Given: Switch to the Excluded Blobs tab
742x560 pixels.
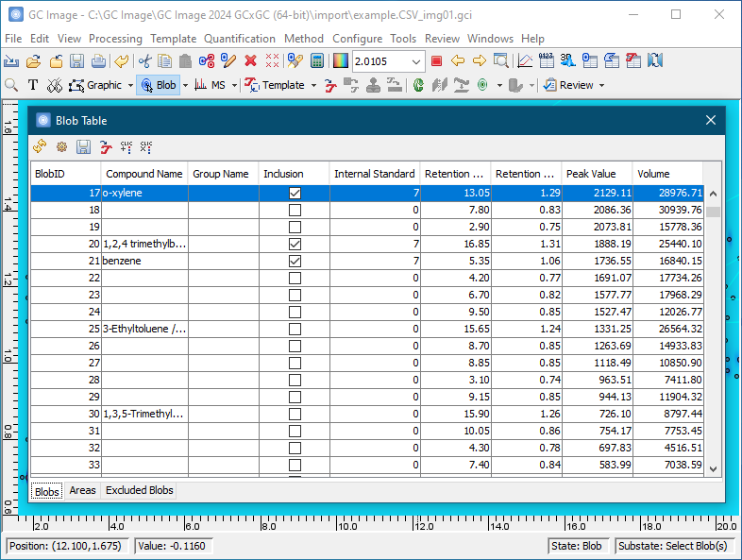Looking at the screenshot, I should click(139, 490).
